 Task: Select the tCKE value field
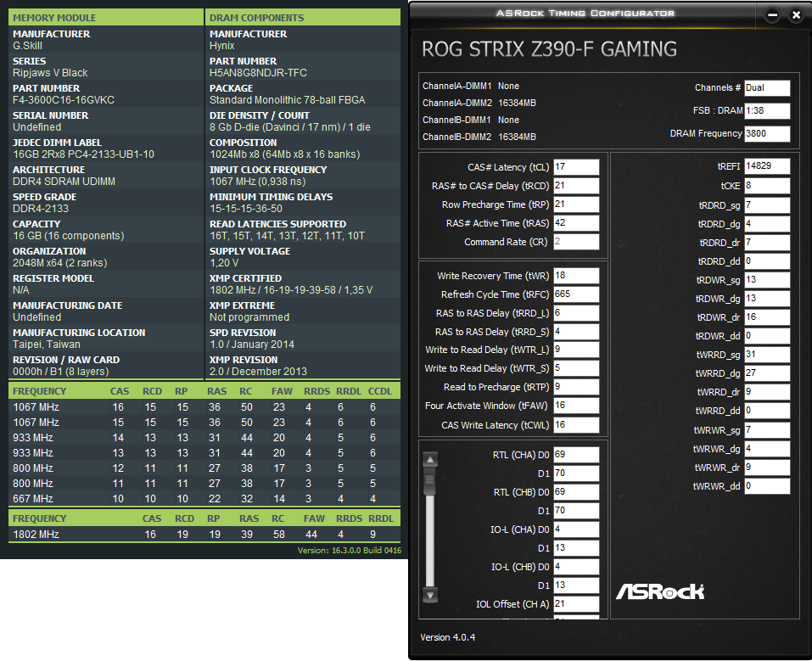(767, 186)
